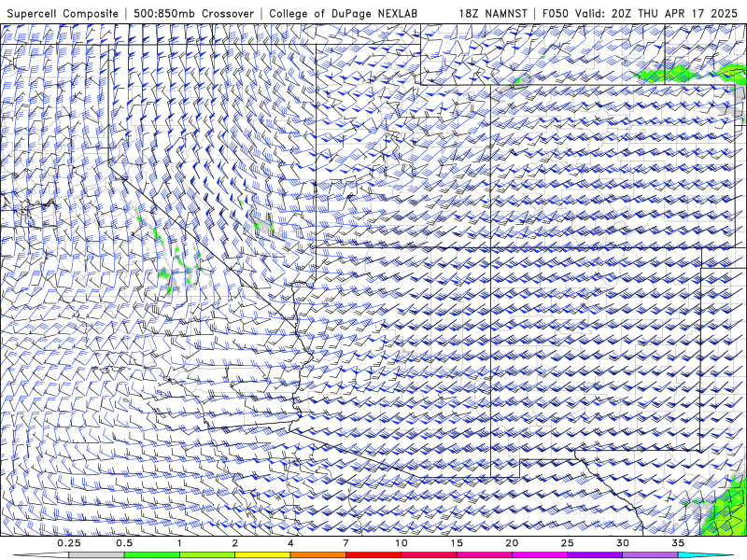Click the hot pink 15–20 legend swatch
The image size is (747, 560).
click(484, 555)
